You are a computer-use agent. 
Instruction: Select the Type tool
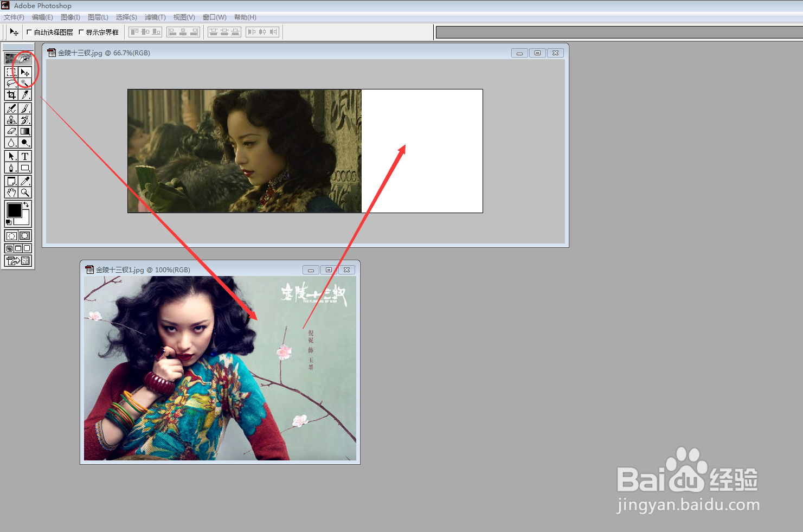coord(25,156)
